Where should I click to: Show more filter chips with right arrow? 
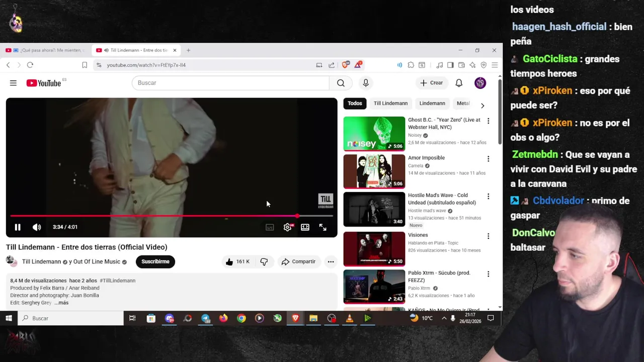482,106
